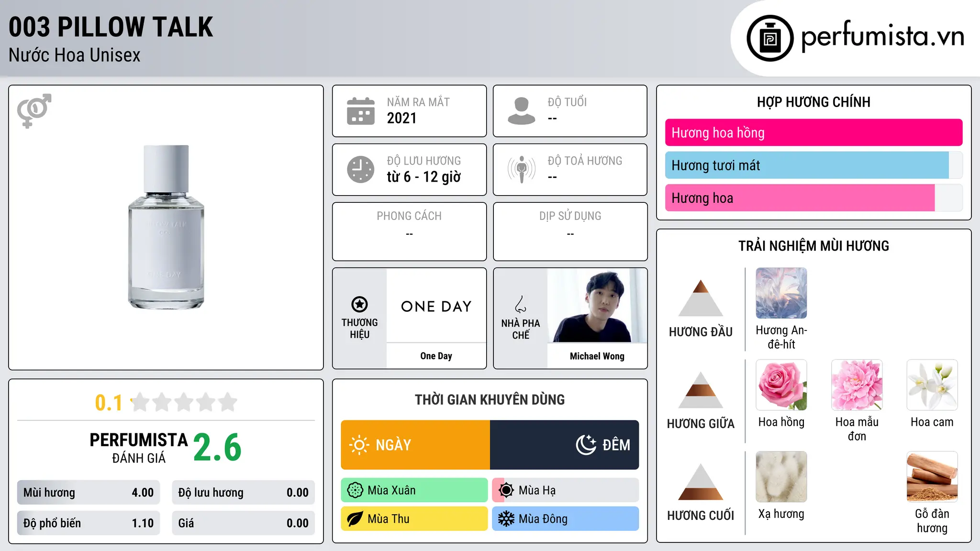Open the Michael Wong perfumer photo
Viewport: 980px width, 551px height.
tap(597, 306)
